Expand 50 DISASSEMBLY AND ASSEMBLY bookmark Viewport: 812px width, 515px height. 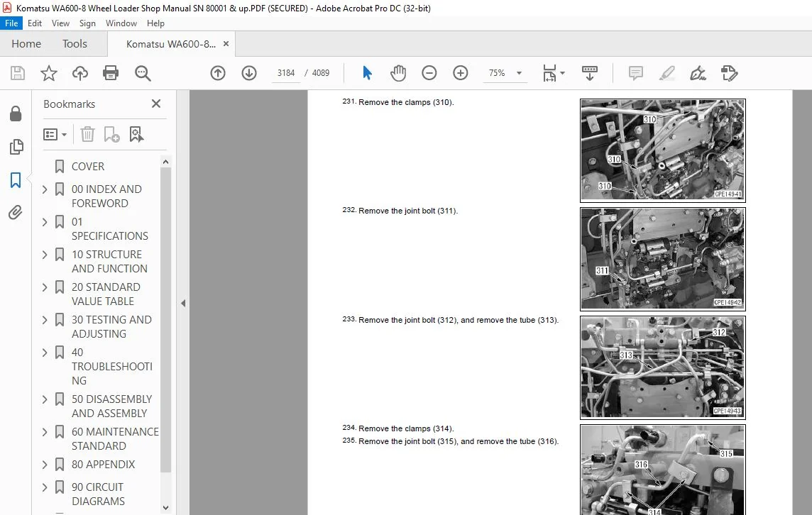tap(45, 399)
